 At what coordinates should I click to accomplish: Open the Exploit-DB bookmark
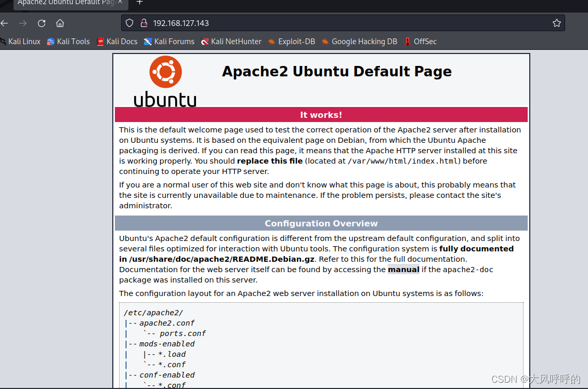pos(291,42)
